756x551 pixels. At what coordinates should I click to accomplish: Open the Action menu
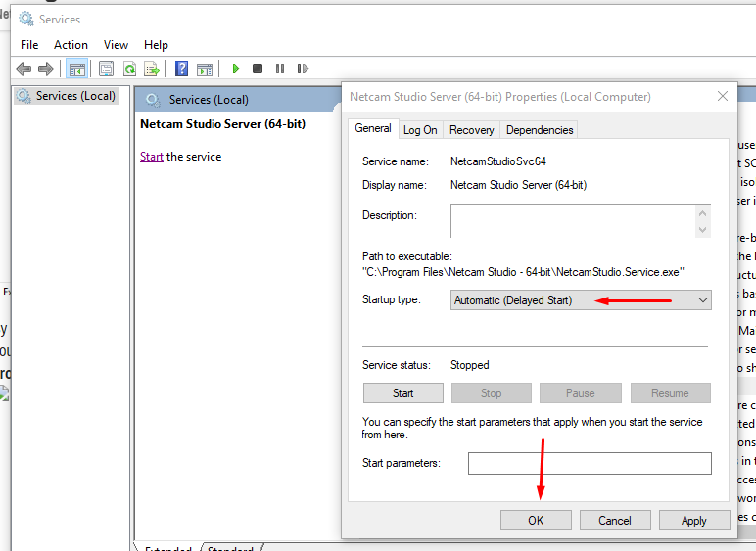71,45
